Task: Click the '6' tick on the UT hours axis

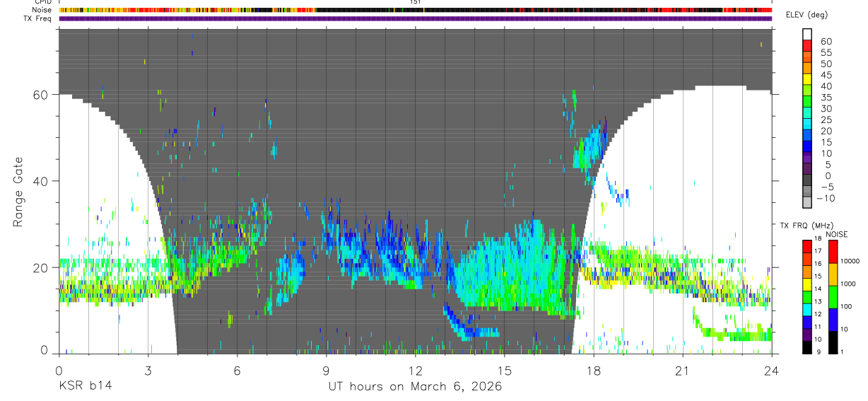Action: point(237,370)
